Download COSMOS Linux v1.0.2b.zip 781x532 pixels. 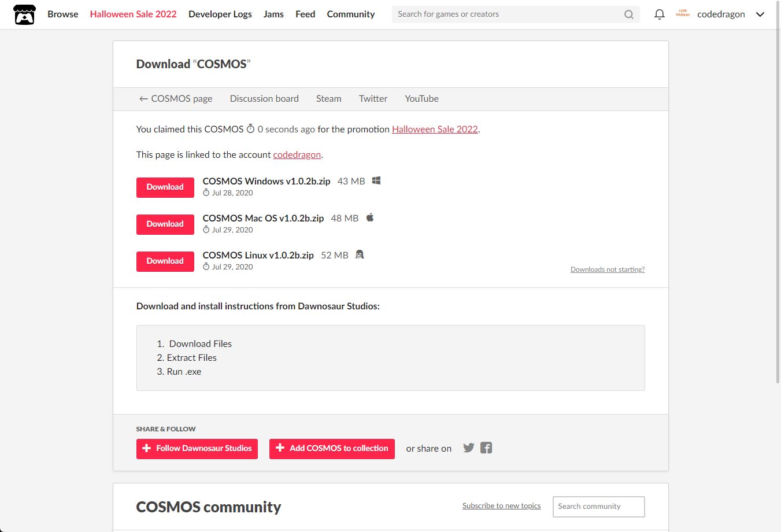point(165,261)
